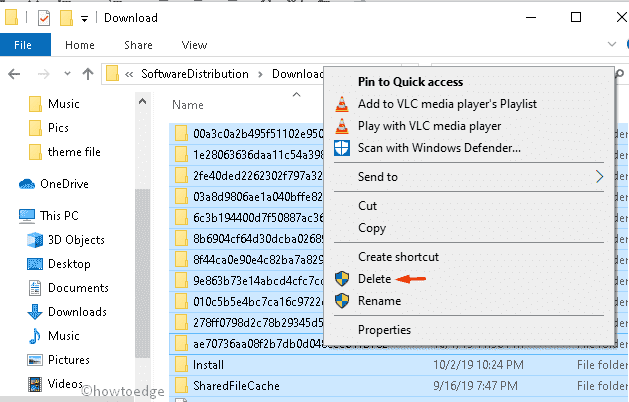
Task: Click the Properties quick access toolbar checkmark icon
Action: coord(43,17)
